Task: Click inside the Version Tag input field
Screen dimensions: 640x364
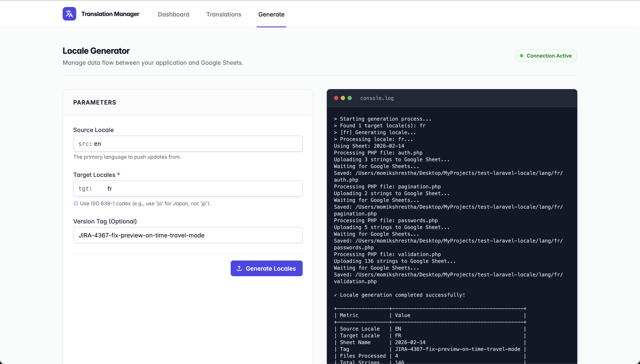Action: coord(188,235)
